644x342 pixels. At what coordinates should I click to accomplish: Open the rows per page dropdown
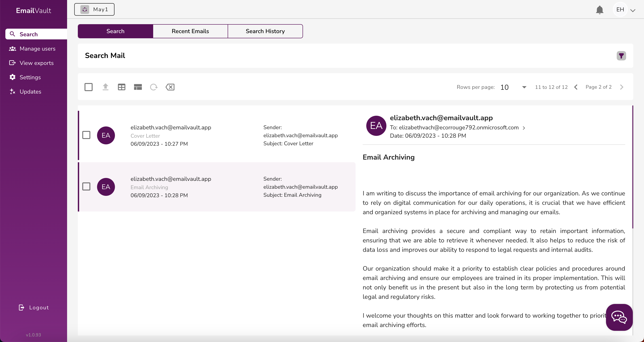pyautogui.click(x=524, y=87)
